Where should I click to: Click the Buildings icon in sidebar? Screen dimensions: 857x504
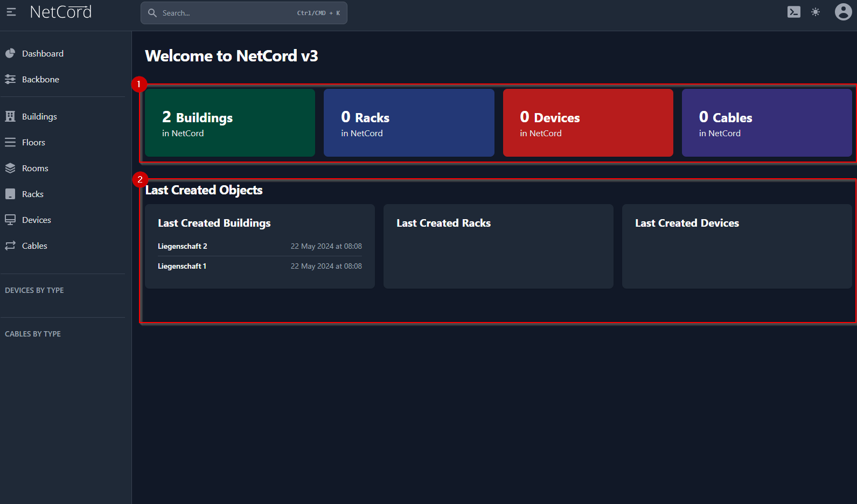(x=10, y=116)
